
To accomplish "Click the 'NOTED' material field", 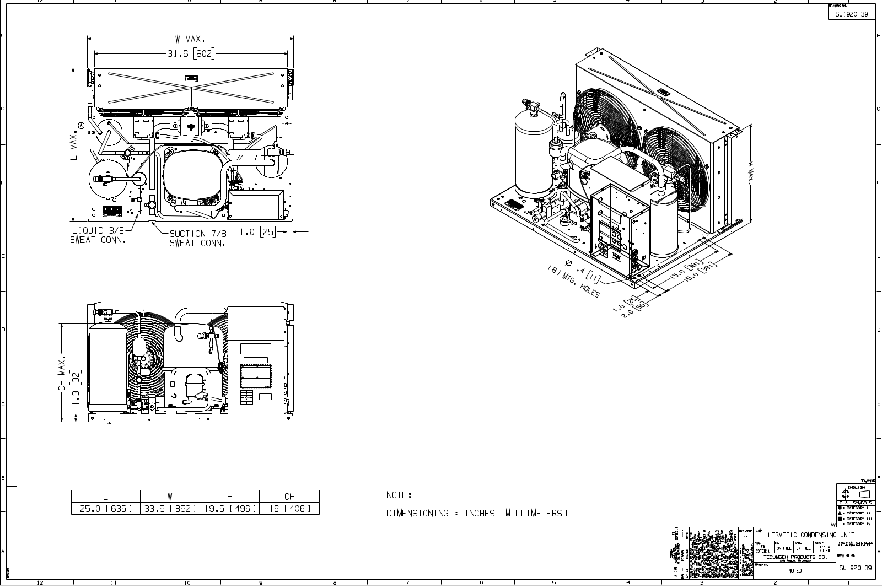I will pos(795,571).
